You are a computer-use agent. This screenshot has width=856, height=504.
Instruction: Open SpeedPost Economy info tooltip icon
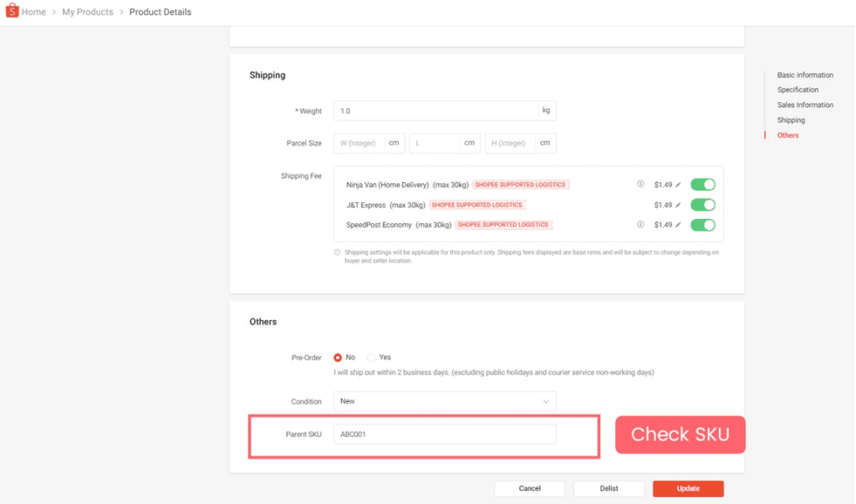(640, 225)
